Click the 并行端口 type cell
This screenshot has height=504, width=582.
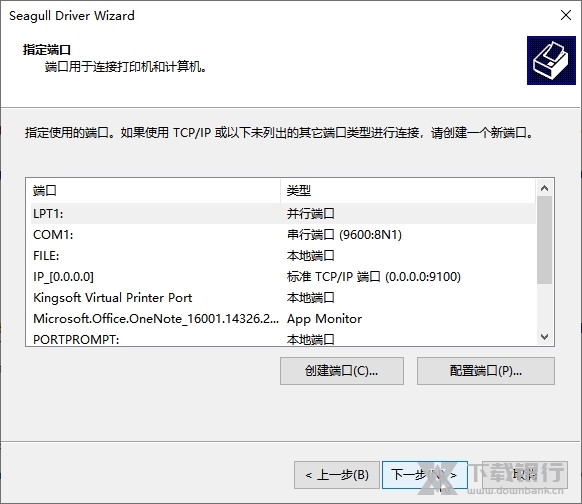coord(311,213)
